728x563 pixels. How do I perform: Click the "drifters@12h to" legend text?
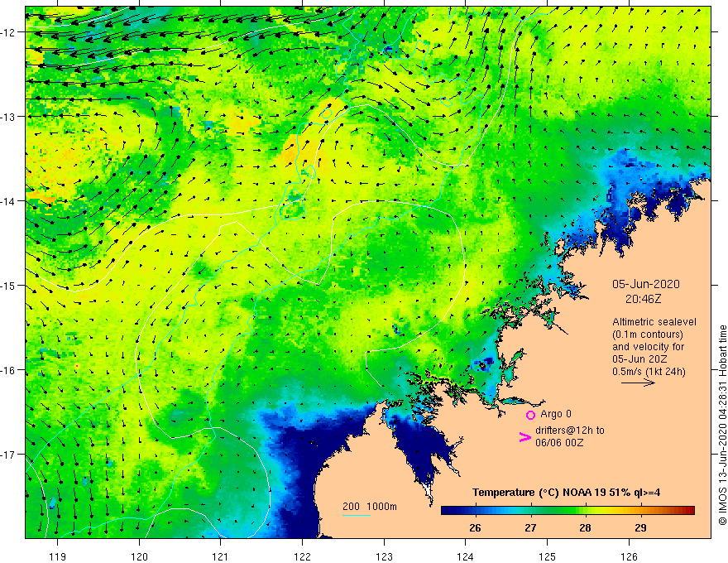570,431
